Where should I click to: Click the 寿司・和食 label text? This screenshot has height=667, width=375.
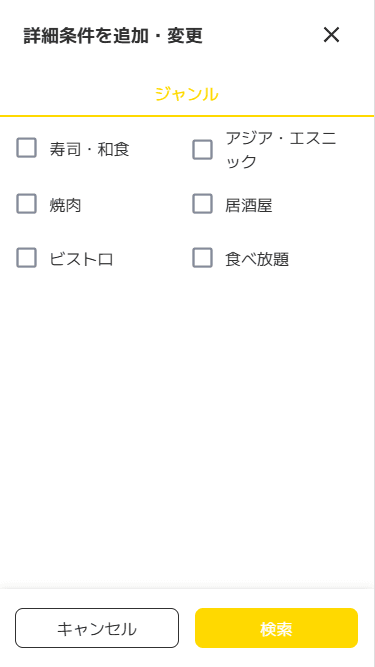click(x=89, y=149)
